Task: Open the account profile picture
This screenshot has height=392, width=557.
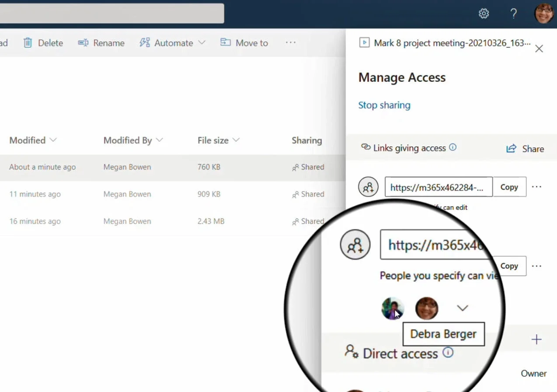Action: [x=544, y=14]
